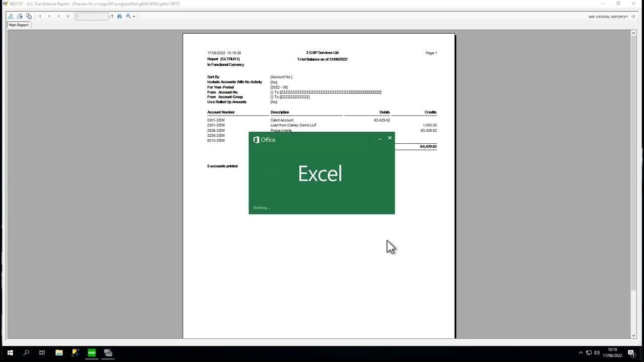Click the Office logo on splash
The image size is (644, 362).
coord(265,140)
